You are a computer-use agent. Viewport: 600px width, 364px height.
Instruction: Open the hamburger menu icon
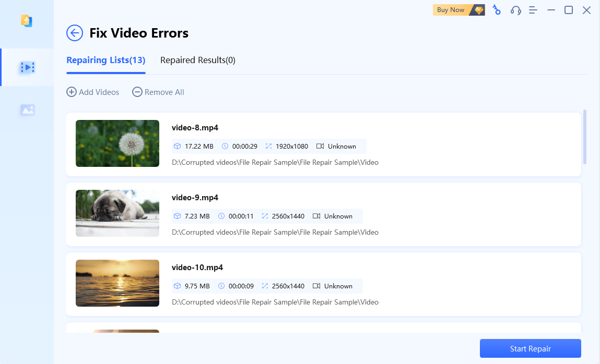[533, 10]
